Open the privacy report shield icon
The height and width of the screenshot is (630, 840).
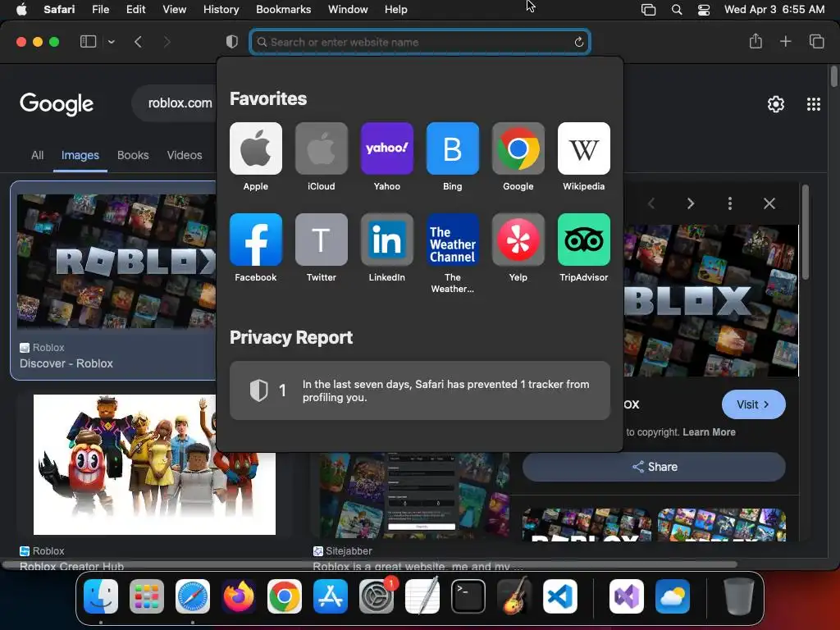coord(232,42)
